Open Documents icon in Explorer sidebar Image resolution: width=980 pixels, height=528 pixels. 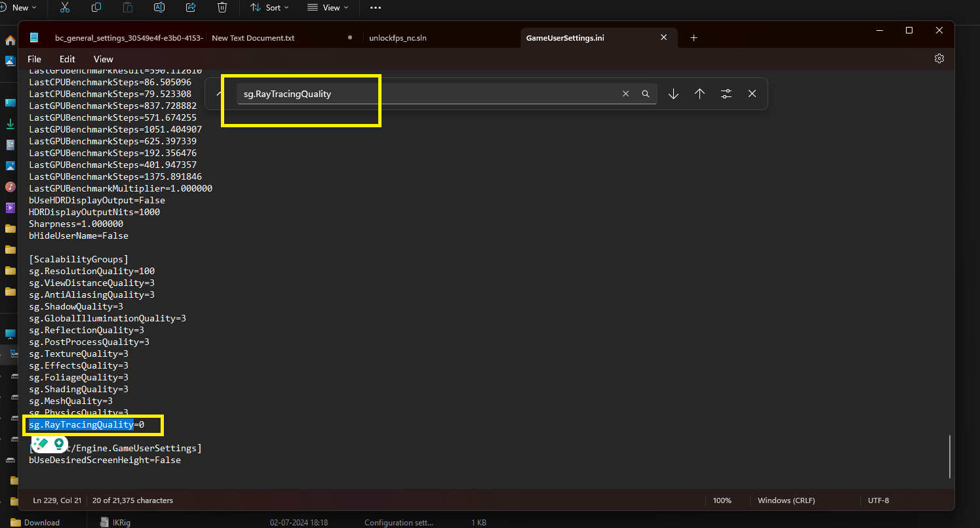(x=10, y=144)
